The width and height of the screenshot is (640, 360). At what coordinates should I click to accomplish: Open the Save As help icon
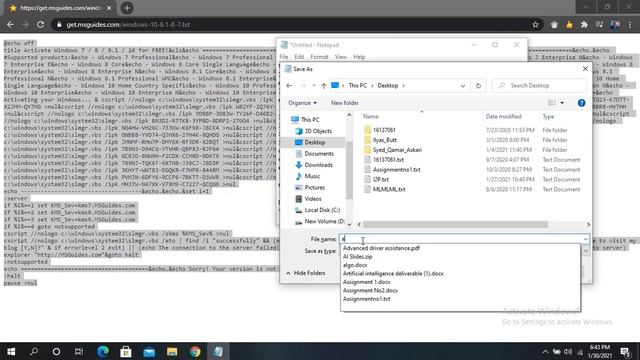pos(581,103)
